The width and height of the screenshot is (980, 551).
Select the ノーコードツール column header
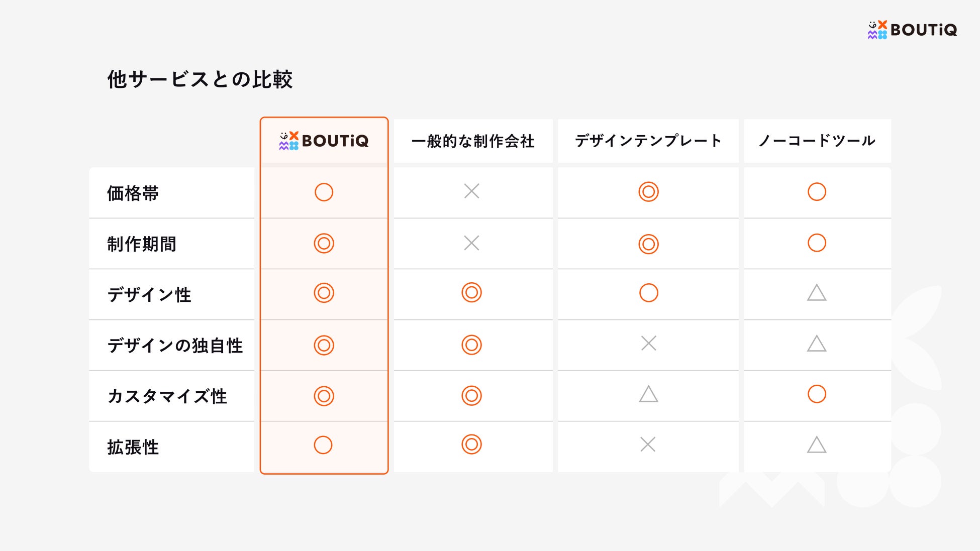(x=817, y=141)
